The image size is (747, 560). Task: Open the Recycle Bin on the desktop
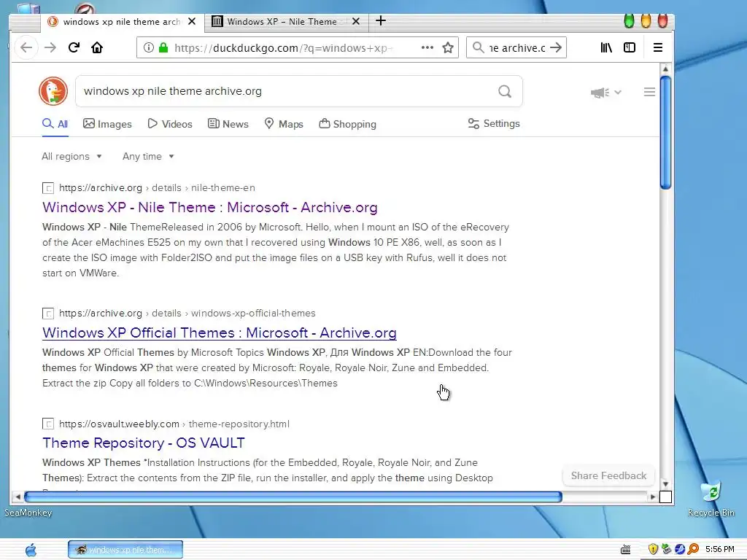(x=711, y=499)
